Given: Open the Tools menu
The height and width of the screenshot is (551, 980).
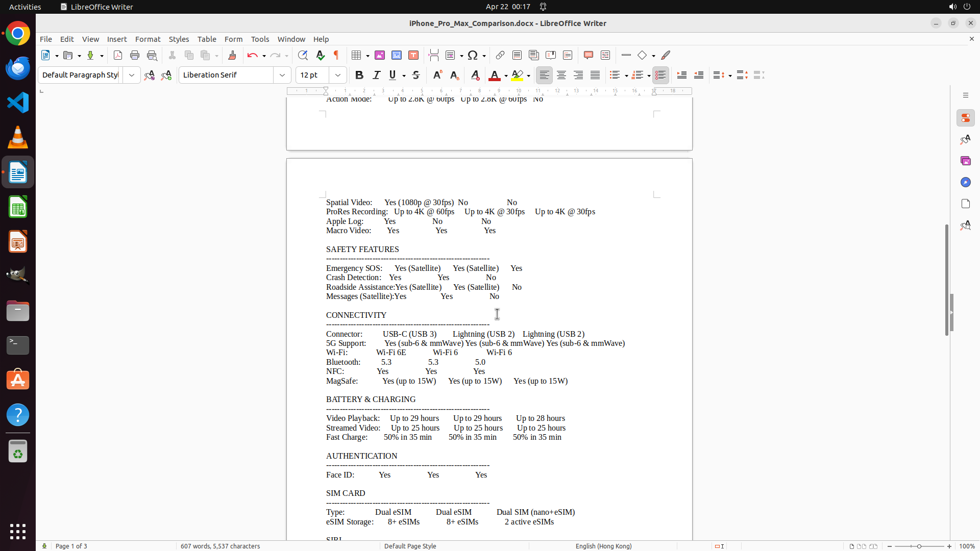Looking at the screenshot, I should 260,39.
